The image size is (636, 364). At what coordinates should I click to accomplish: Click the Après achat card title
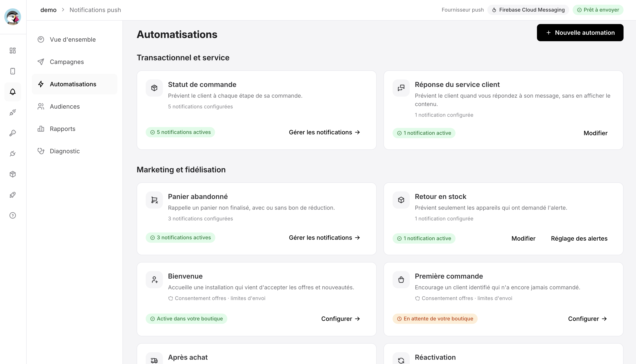tap(188, 358)
